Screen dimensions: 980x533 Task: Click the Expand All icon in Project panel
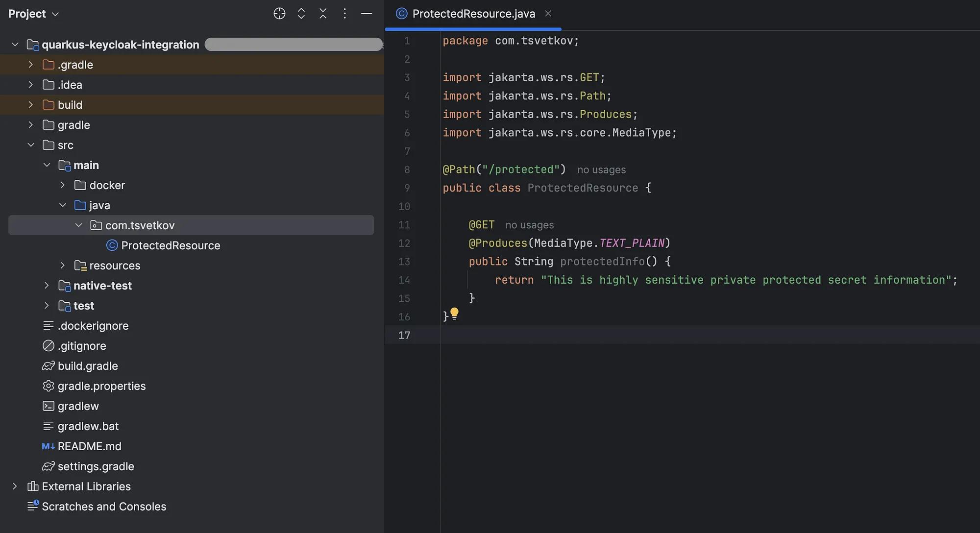301,14
